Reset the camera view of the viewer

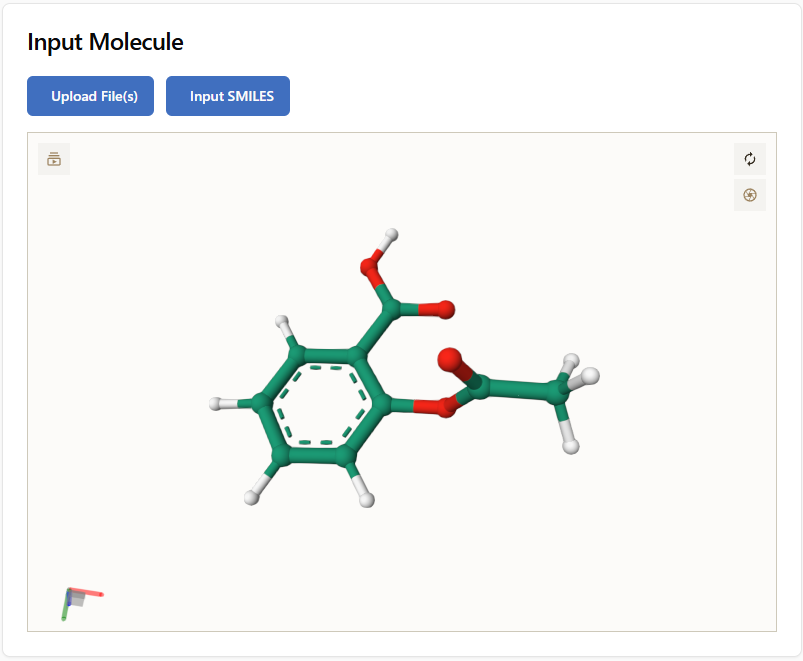750,159
